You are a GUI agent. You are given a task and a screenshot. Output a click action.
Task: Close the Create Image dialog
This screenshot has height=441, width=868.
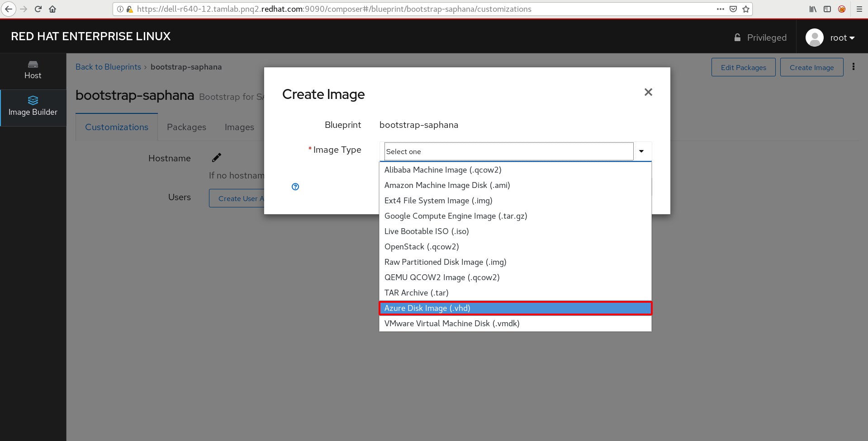648,92
